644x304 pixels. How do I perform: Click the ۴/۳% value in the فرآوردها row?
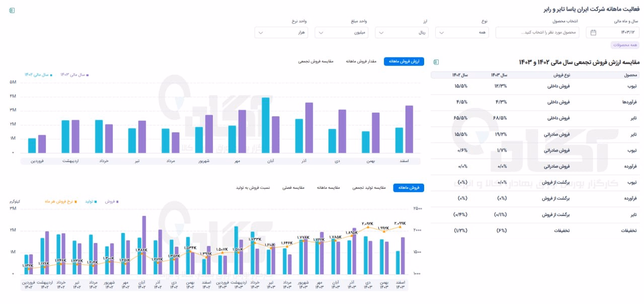click(x=502, y=102)
